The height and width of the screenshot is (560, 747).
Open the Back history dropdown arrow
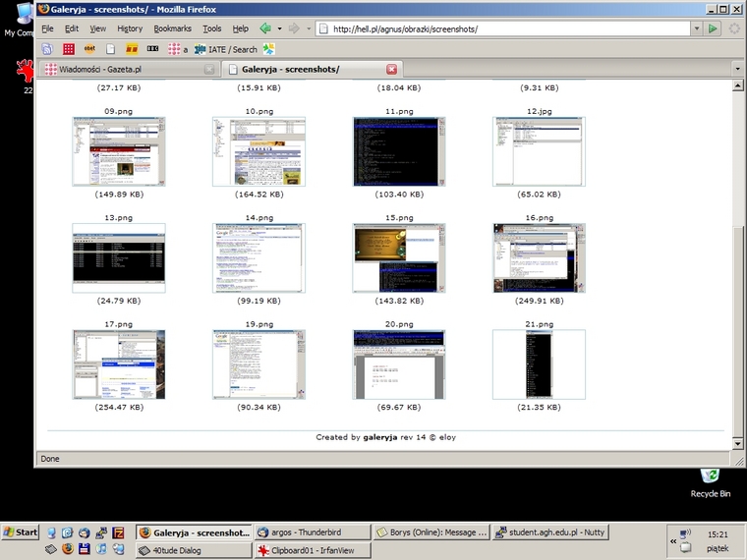(280, 28)
